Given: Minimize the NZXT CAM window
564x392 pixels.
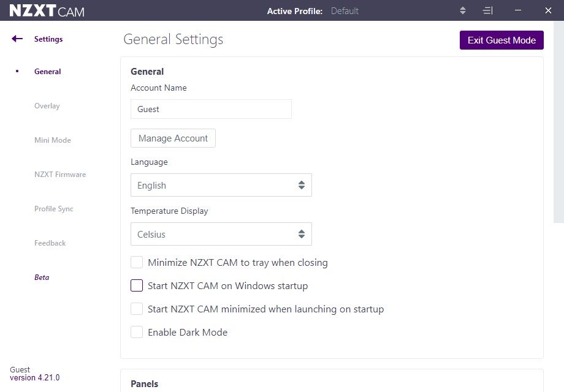Looking at the screenshot, I should click(x=518, y=10).
